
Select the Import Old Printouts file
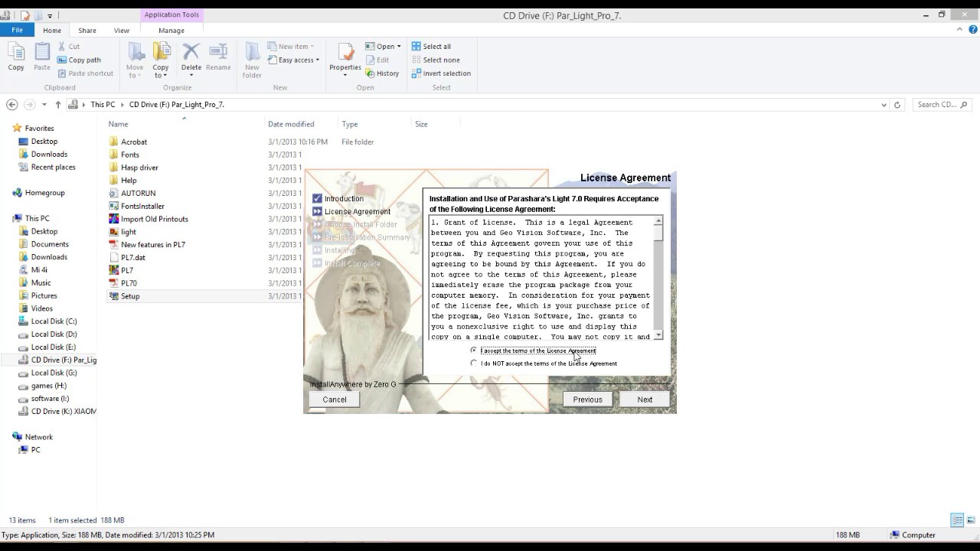154,219
